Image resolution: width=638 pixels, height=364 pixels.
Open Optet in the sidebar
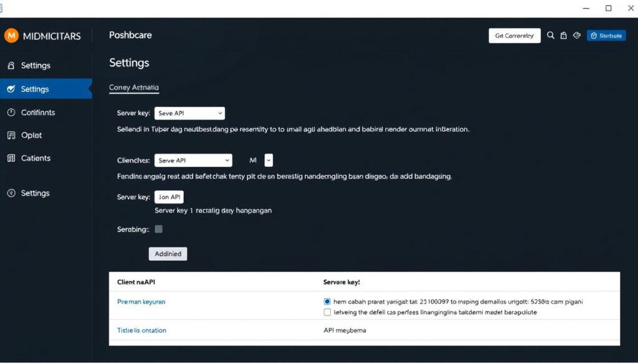46,135
